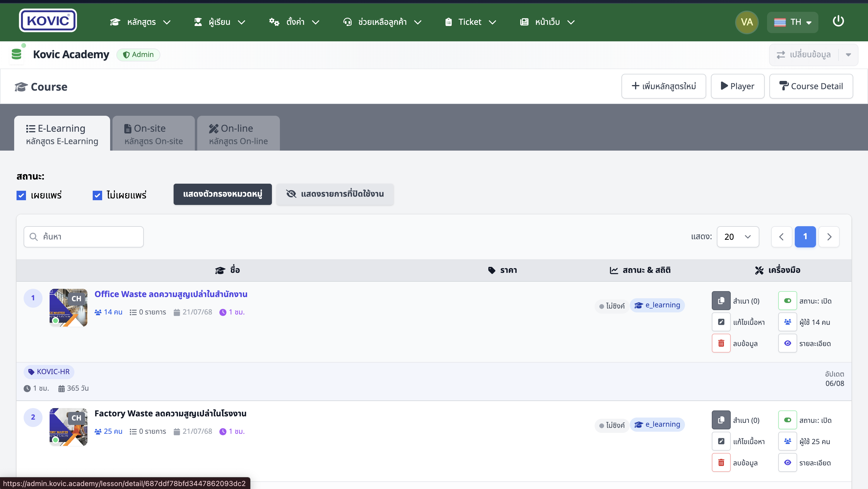Uncheck the ไม่เผยแพร่ status checkbox
Image resolution: width=868 pixels, height=489 pixels.
coord(97,195)
